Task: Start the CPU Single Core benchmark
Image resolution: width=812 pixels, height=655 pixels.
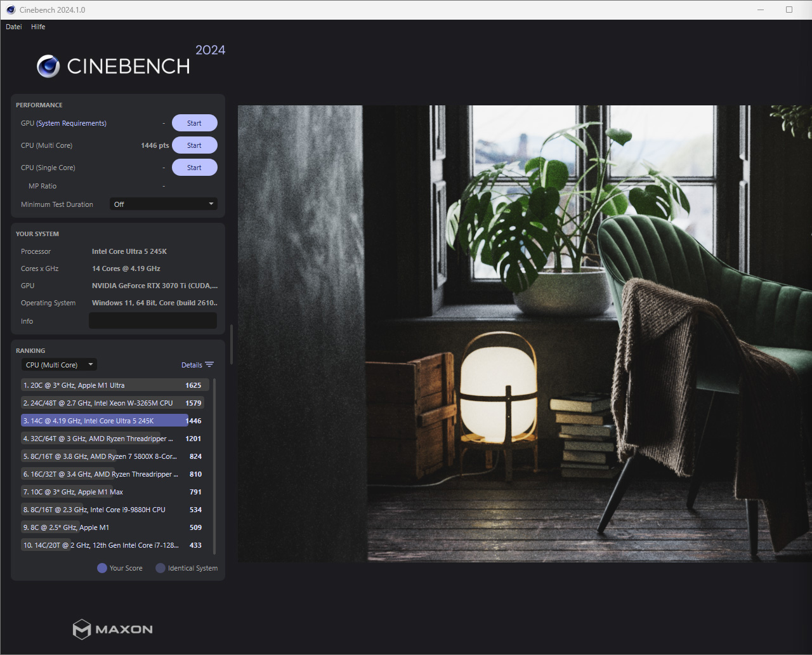Action: coord(195,168)
